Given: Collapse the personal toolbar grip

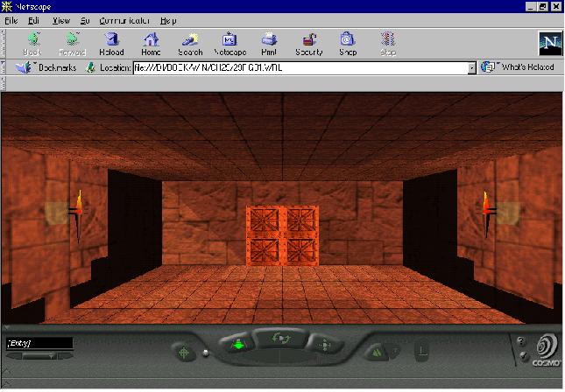Looking at the screenshot, I should [4, 83].
